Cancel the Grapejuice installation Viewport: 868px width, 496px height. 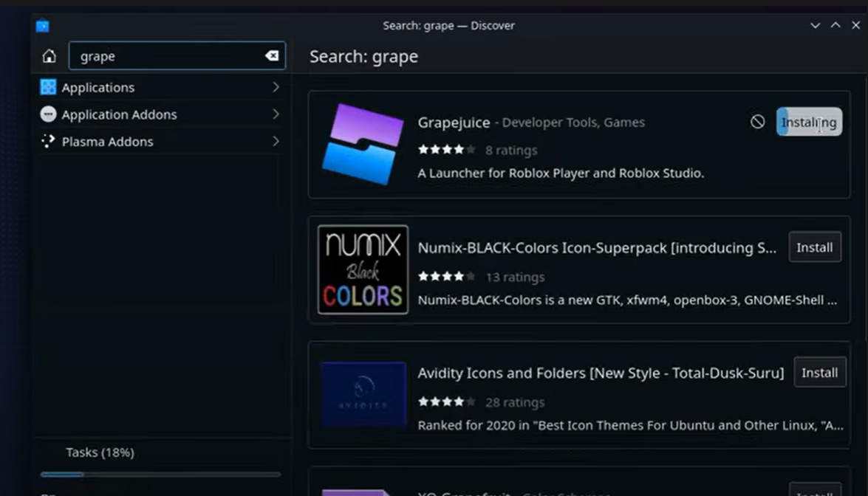point(758,122)
